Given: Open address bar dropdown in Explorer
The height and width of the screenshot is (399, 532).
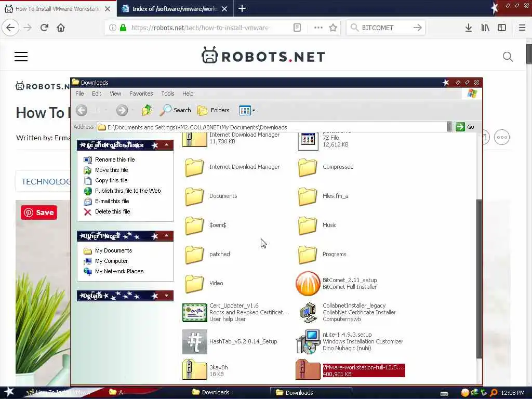Looking at the screenshot, I should 449,127.
